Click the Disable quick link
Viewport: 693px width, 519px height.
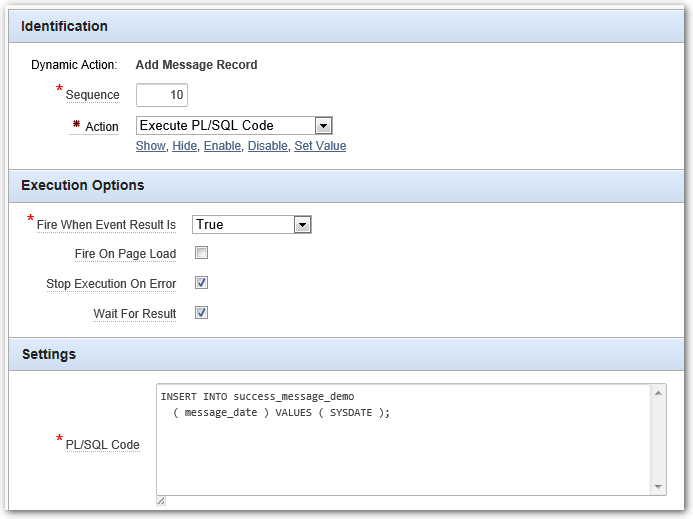tap(268, 146)
